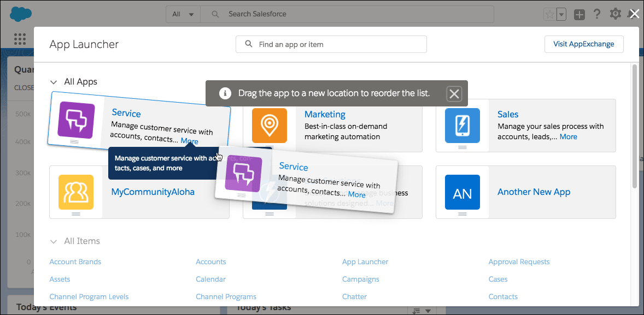Viewport: 644px width, 315px height.
Task: Open the Cases item
Action: click(x=498, y=280)
